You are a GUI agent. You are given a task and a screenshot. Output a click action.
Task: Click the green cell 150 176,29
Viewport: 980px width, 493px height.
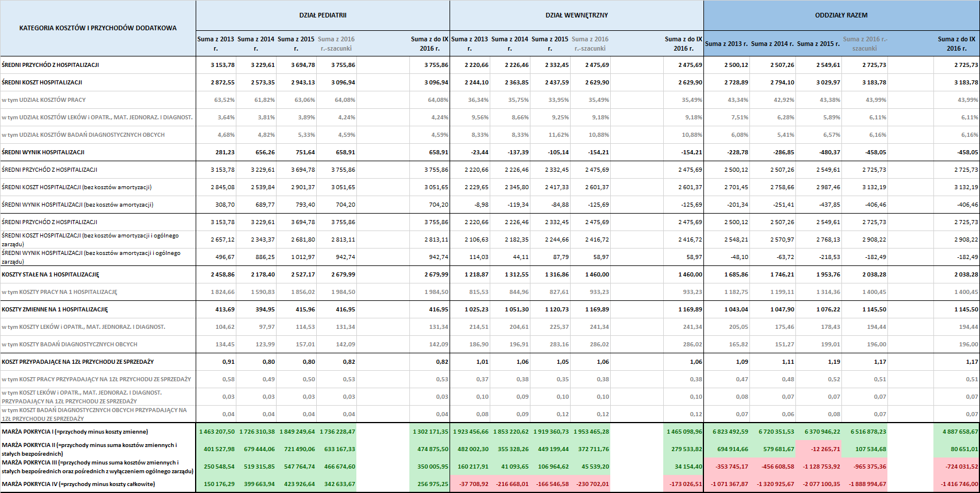click(x=216, y=484)
